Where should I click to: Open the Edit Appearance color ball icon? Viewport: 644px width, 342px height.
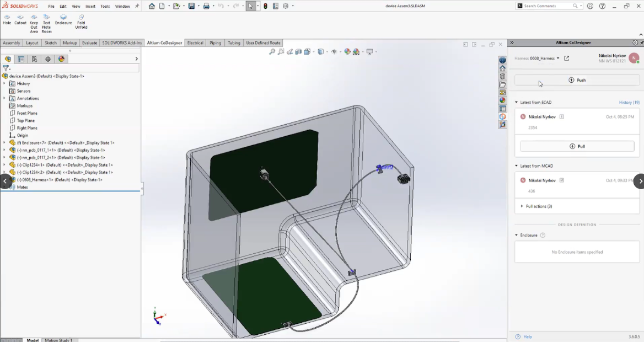click(347, 52)
